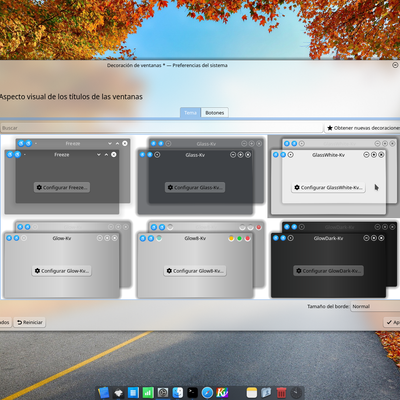400x400 pixels.
Task: Select the Glow8-Kv decoration thumbnail
Action: (x=200, y=259)
